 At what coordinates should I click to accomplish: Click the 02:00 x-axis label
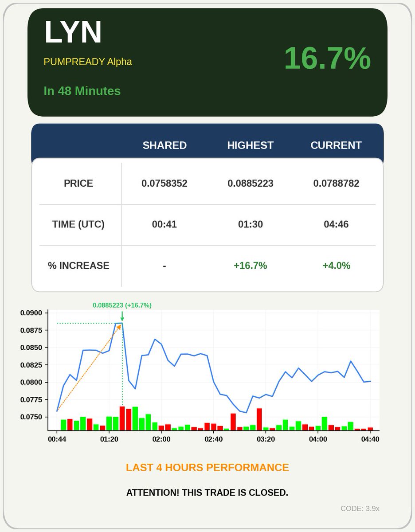click(x=161, y=439)
